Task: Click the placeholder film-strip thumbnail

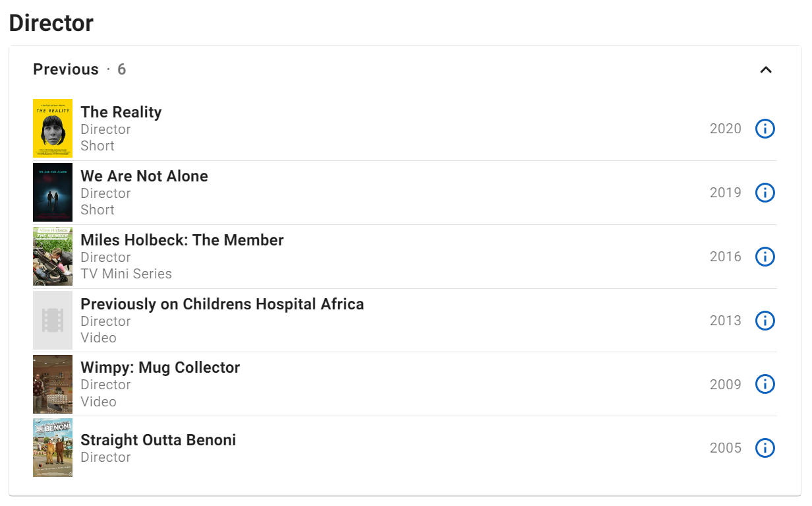Action: pos(53,321)
